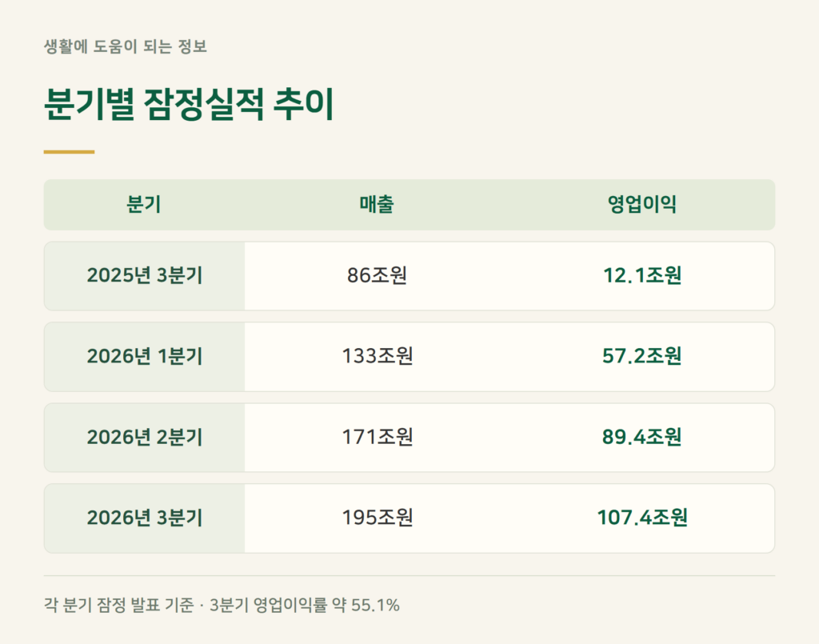The height and width of the screenshot is (644, 819).
Task: Click the title '분기별 잠정실적 추이'
Action: [189, 104]
